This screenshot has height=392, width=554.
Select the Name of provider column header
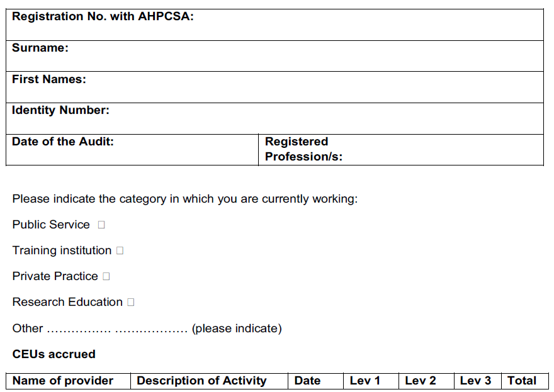[68, 381]
